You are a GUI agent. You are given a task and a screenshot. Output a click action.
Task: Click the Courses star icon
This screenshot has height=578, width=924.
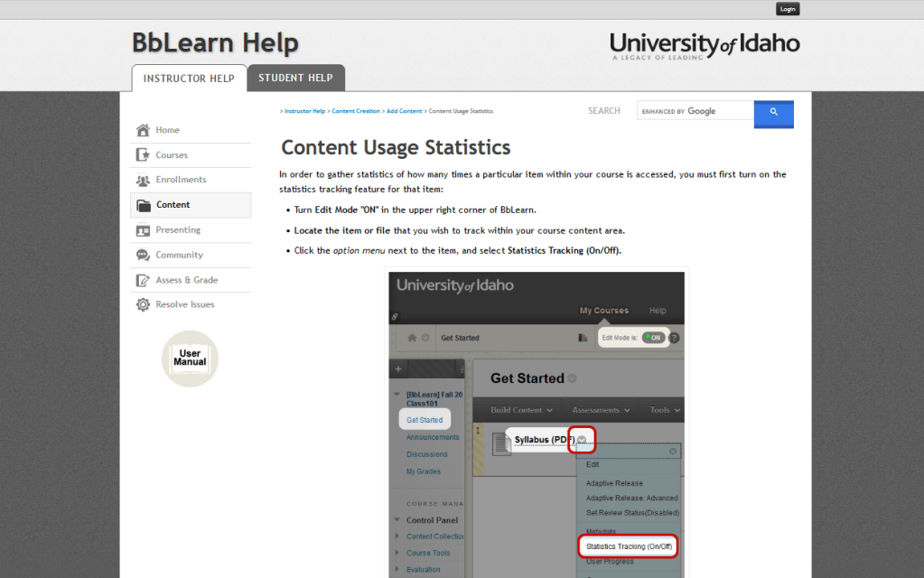click(143, 155)
